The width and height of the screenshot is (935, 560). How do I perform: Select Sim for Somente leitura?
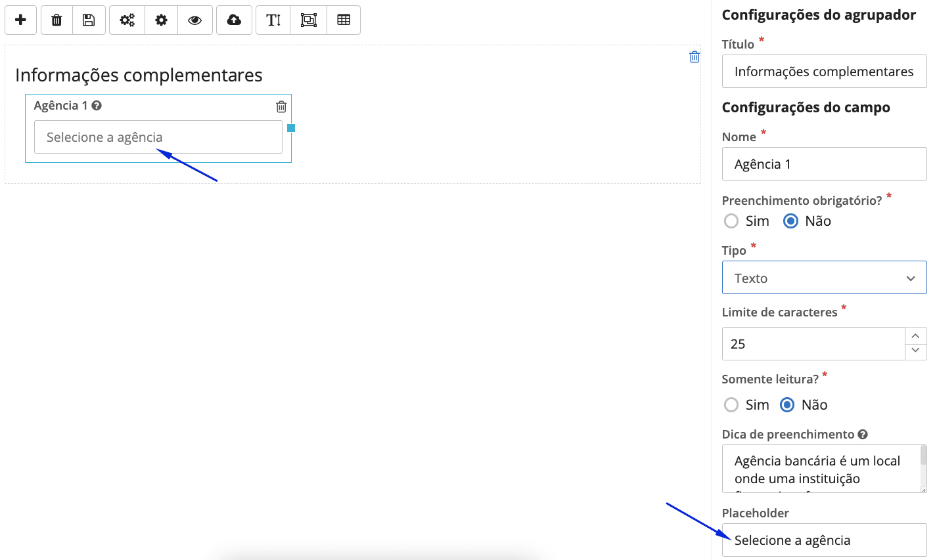point(731,405)
